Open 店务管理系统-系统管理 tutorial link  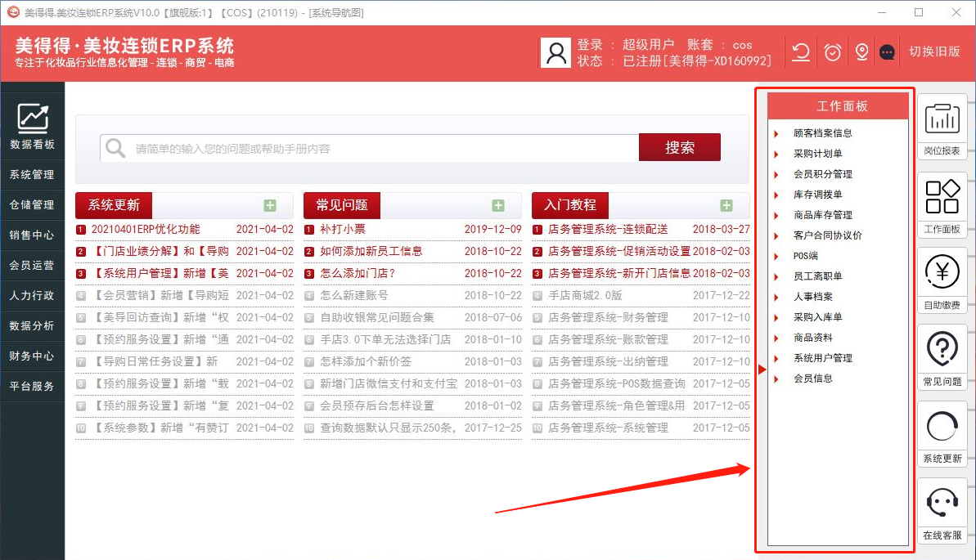coord(608,428)
